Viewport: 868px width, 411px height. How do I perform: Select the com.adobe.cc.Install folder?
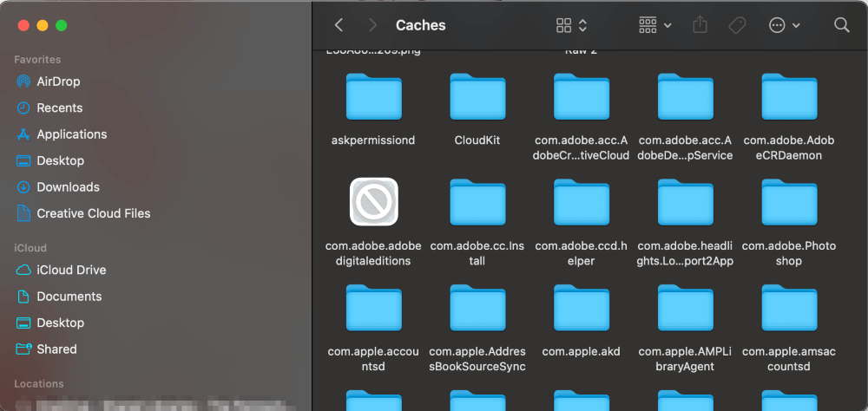click(477, 202)
